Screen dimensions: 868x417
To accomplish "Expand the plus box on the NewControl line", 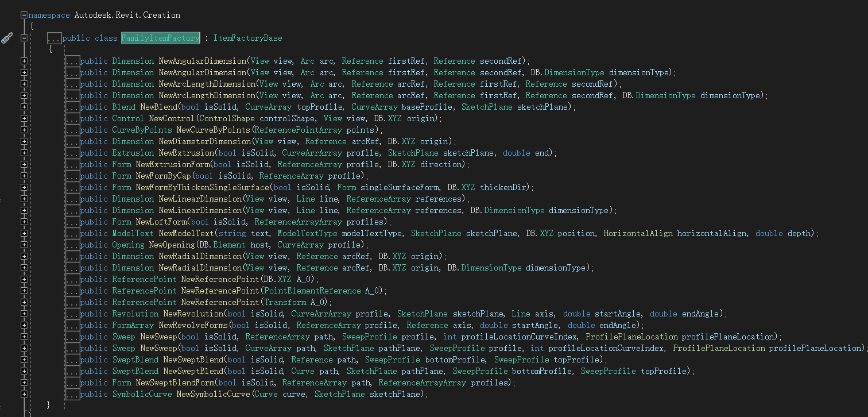I will pyautogui.click(x=24, y=118).
